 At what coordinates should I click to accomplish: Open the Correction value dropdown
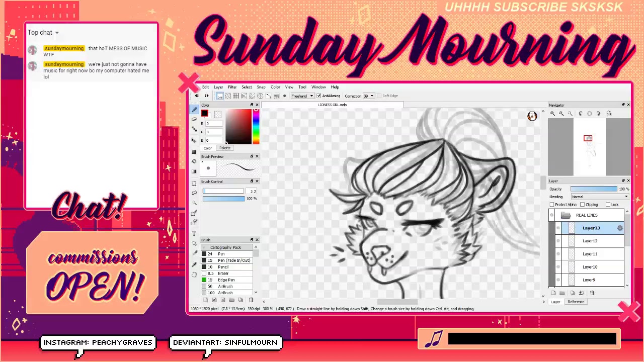click(369, 96)
